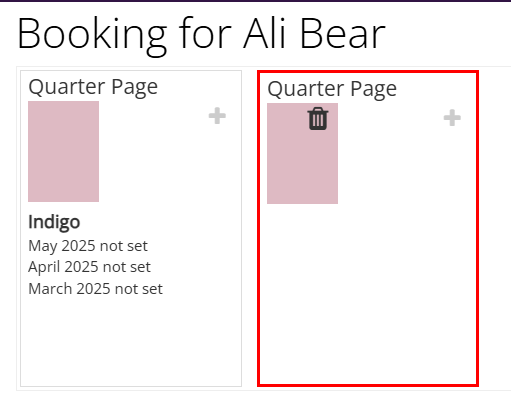Click the name Ali Bear in the heading
Image resolution: width=511 pixels, height=398 pixels.
point(314,33)
